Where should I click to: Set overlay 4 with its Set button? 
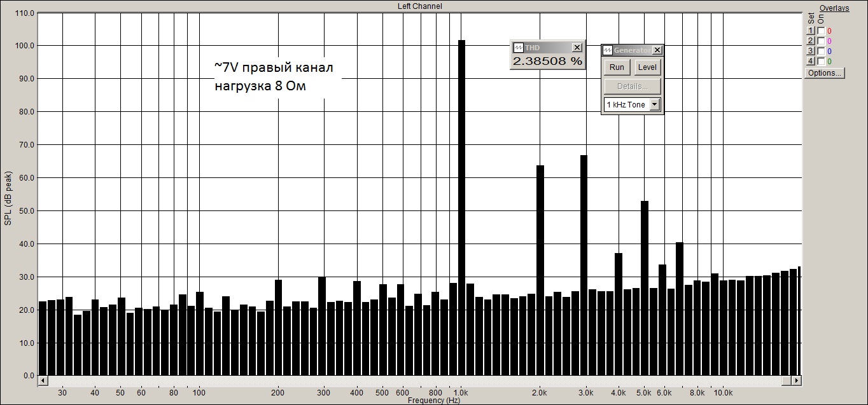tap(811, 62)
